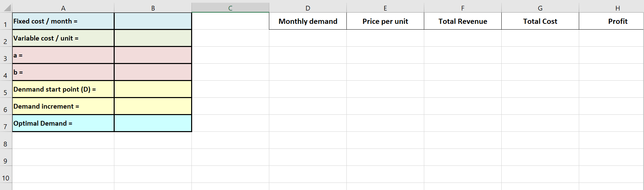Select column C header
644x190 pixels.
230,8
